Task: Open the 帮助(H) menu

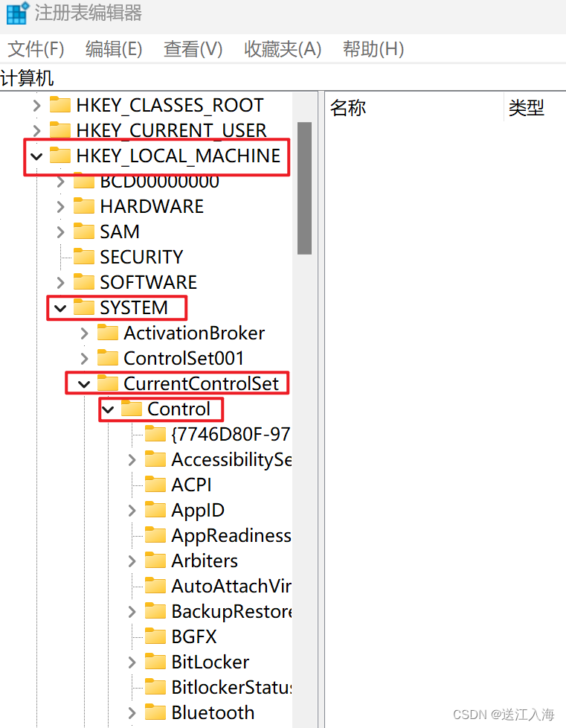Action: coord(373,48)
